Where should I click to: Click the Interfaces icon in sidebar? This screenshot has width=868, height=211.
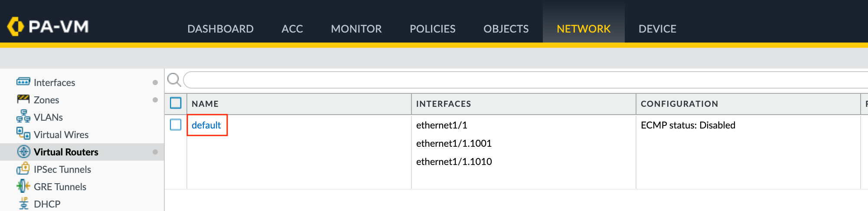23,82
